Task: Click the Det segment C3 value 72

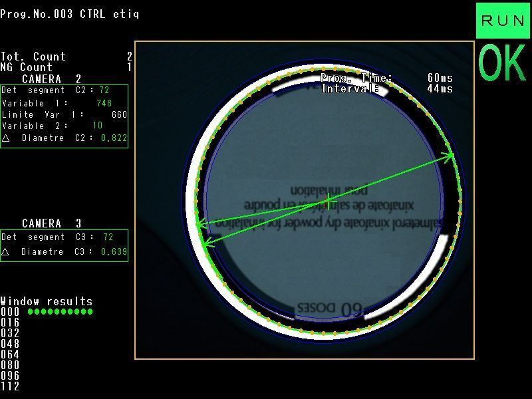Action: point(108,237)
